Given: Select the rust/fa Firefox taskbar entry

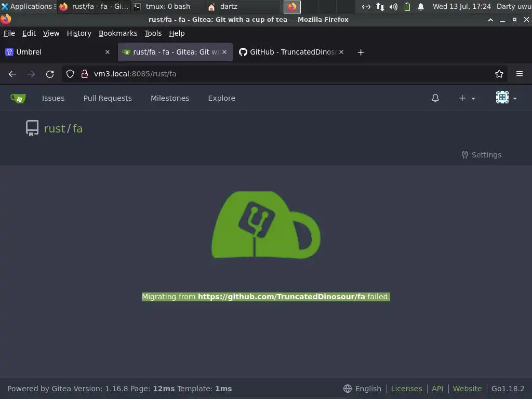Looking at the screenshot, I should (94, 6).
